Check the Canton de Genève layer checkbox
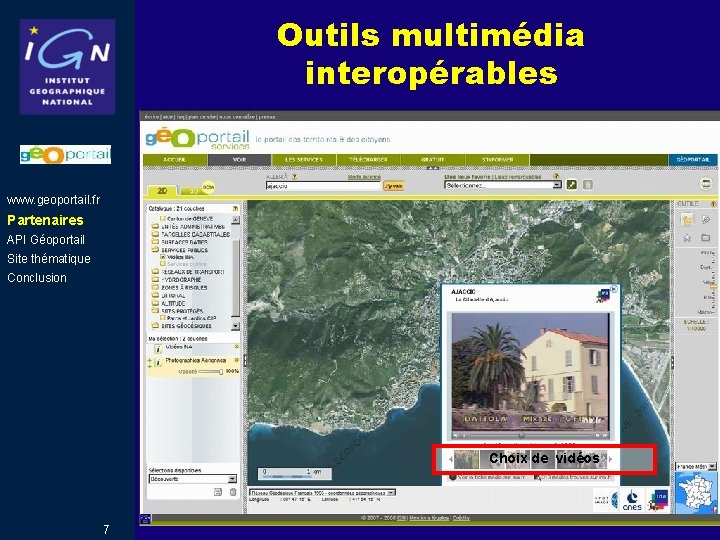 163,219
